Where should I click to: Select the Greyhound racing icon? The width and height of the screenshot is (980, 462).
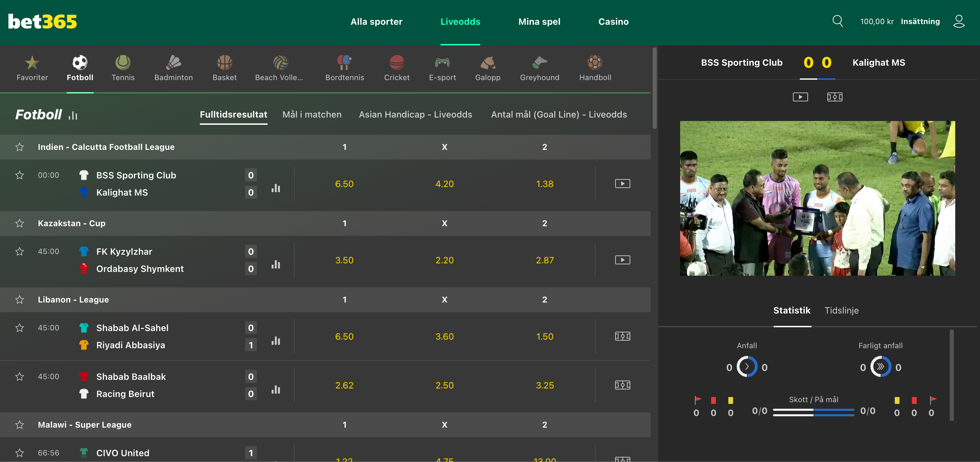click(540, 69)
